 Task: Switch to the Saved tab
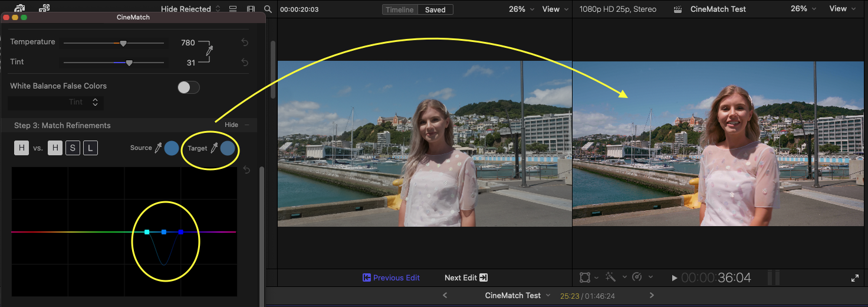pos(435,9)
